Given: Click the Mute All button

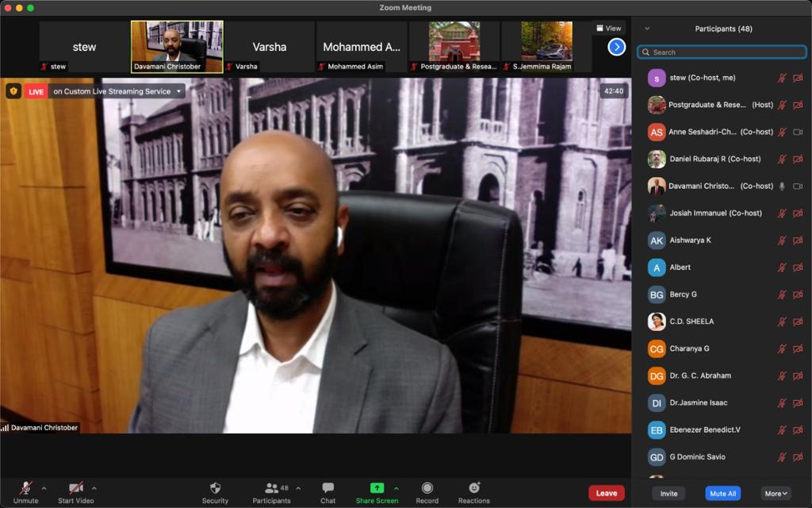Looking at the screenshot, I should click(722, 494).
